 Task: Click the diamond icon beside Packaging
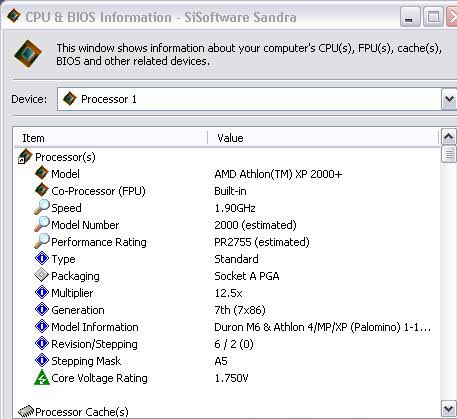(x=42, y=275)
